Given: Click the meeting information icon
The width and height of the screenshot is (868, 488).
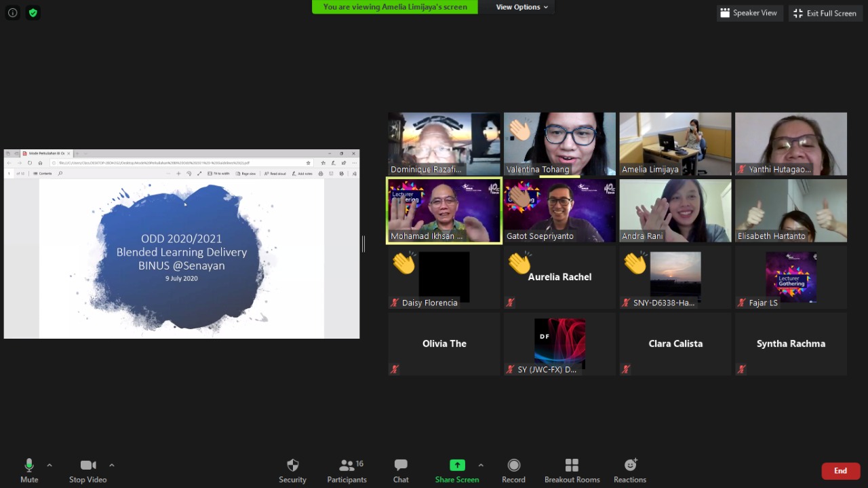Looking at the screenshot, I should (x=12, y=12).
